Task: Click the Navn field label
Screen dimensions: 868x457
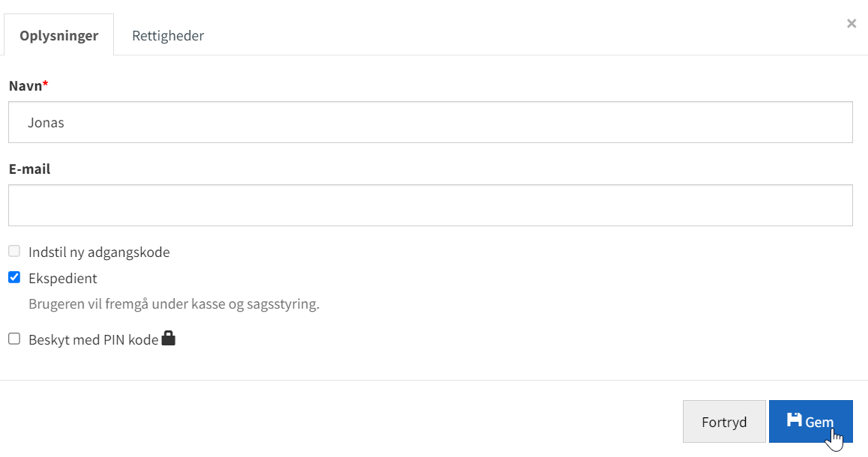Action: 25,85
